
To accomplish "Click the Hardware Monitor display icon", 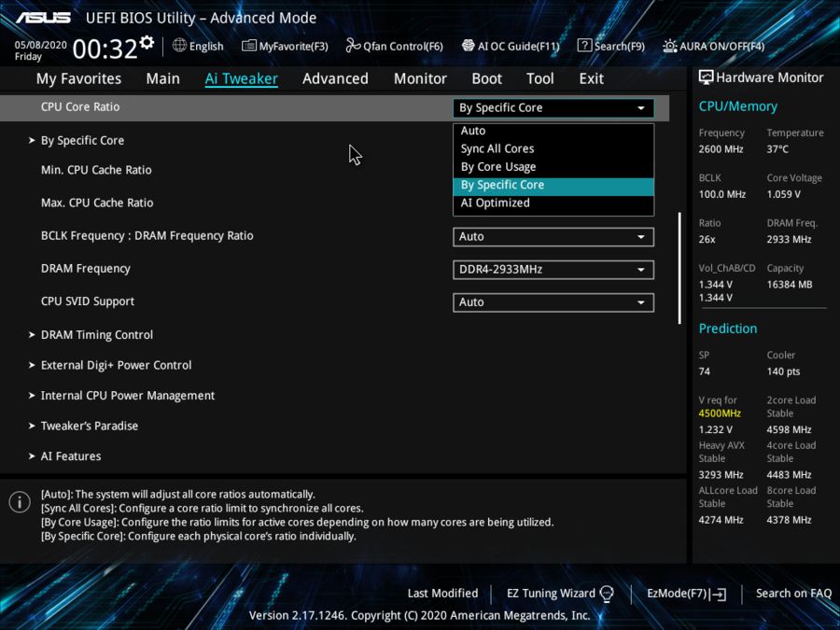I will coord(707,77).
